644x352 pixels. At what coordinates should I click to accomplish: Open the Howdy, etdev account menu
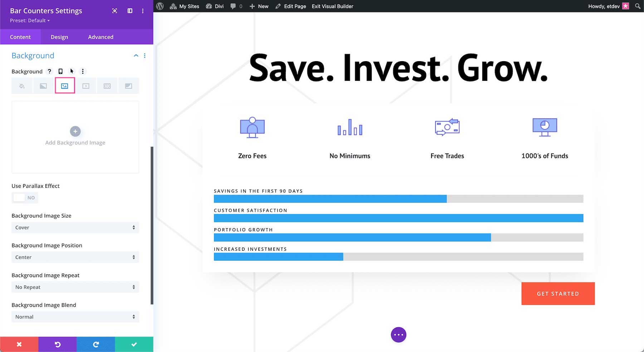point(608,6)
